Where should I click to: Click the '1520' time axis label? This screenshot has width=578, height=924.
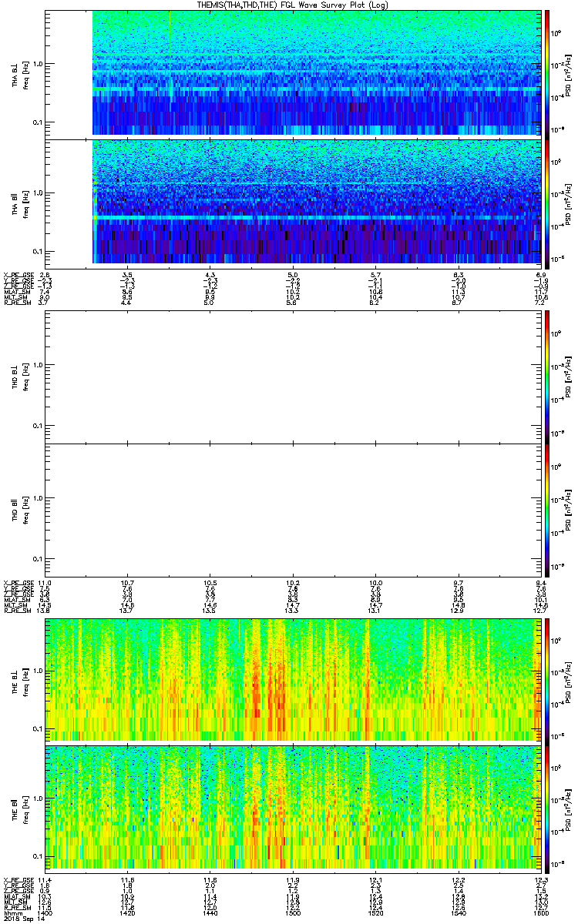375,912
